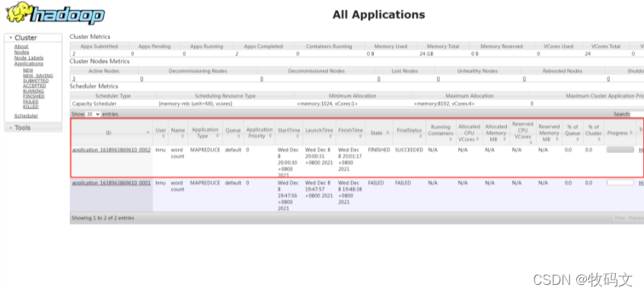
Task: Sort table by FinishTime column
Action: click(x=350, y=133)
